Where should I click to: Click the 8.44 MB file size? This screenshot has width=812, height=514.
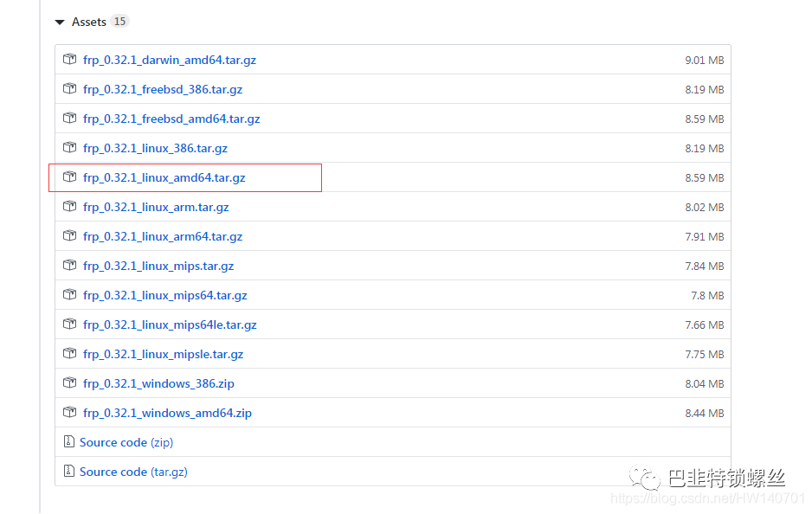(x=705, y=414)
